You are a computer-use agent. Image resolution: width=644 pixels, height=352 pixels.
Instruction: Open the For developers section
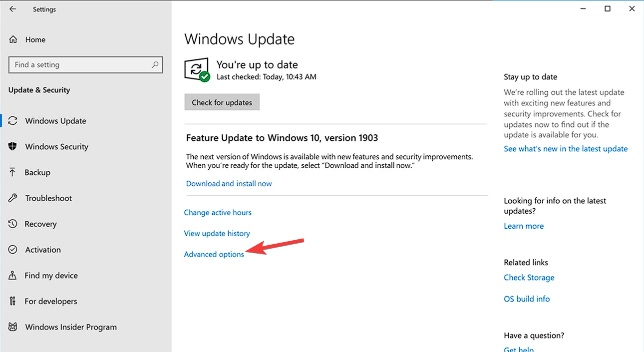50,301
